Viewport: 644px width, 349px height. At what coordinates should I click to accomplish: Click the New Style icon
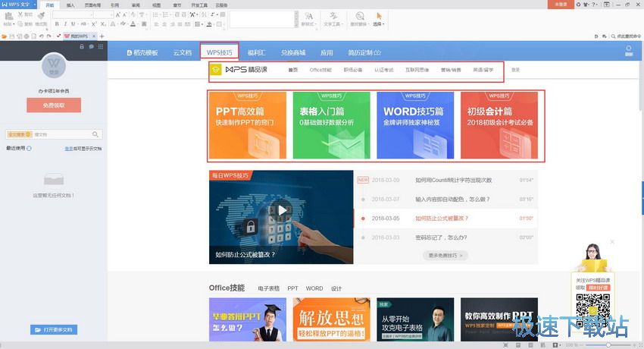[x=308, y=17]
